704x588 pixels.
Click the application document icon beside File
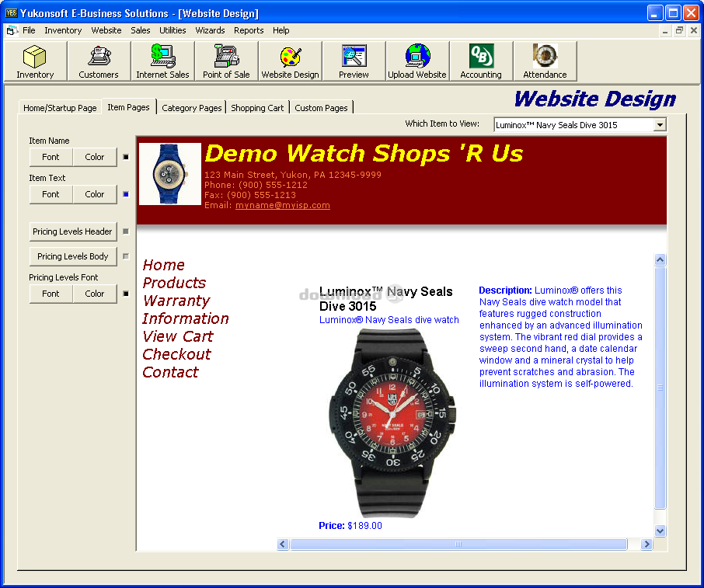(x=12, y=30)
